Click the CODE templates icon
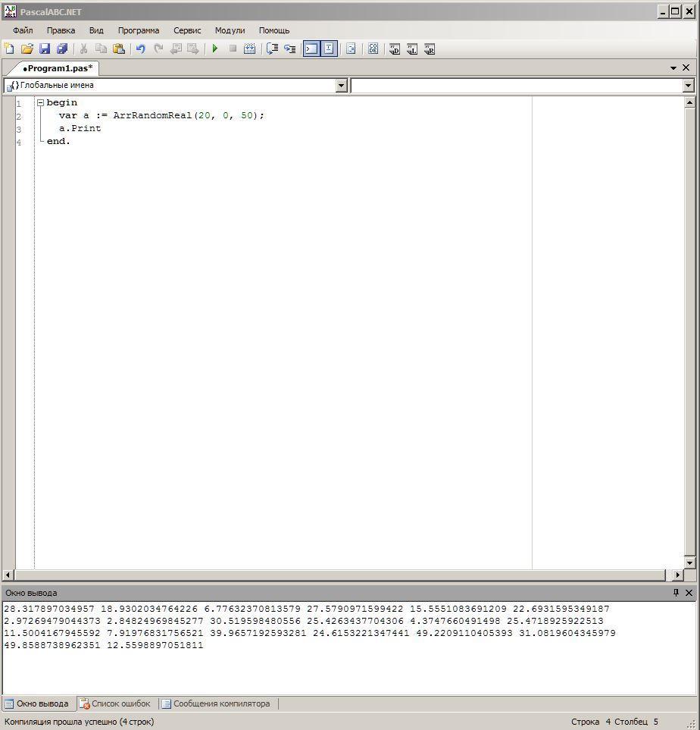This screenshot has width=700, height=730. tap(373, 49)
